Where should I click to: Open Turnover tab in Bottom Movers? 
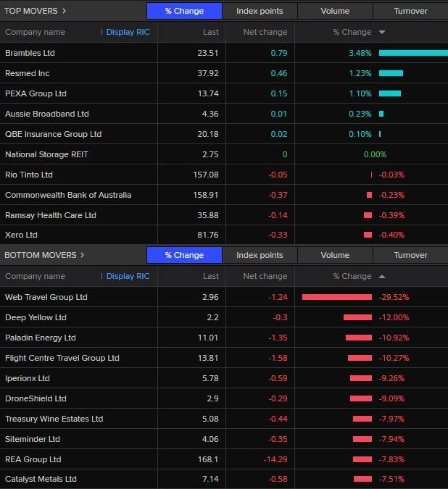coord(410,255)
